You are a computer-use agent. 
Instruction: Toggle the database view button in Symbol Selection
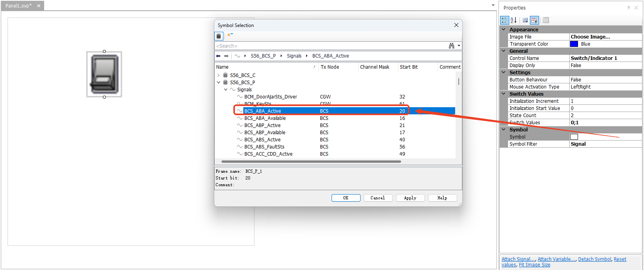pyautogui.click(x=219, y=36)
